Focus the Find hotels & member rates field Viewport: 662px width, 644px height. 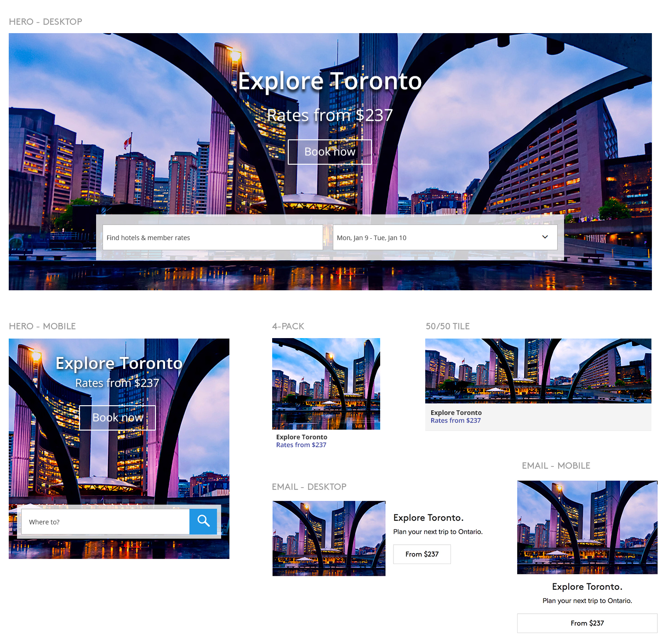tap(212, 237)
